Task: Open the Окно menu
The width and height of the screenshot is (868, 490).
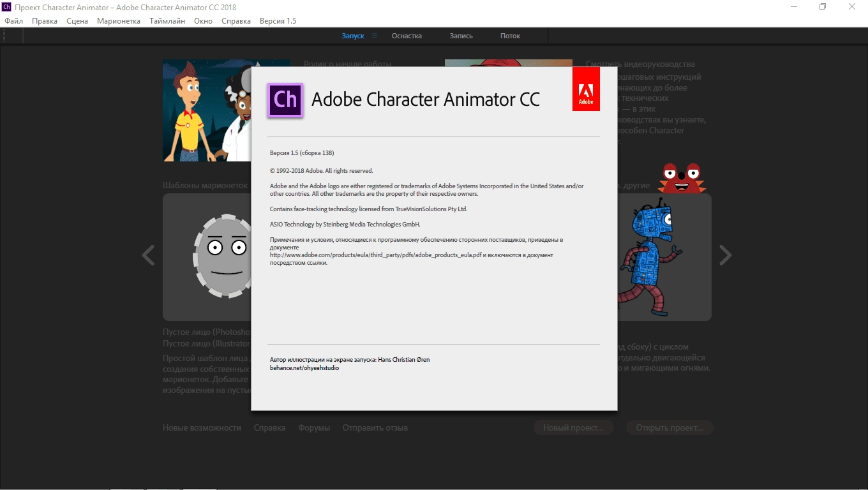Action: tap(203, 21)
